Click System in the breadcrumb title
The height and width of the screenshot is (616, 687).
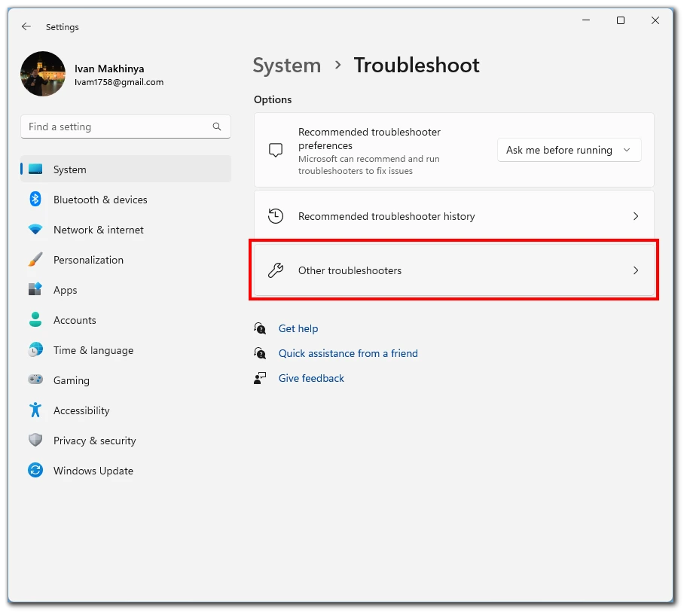[287, 66]
